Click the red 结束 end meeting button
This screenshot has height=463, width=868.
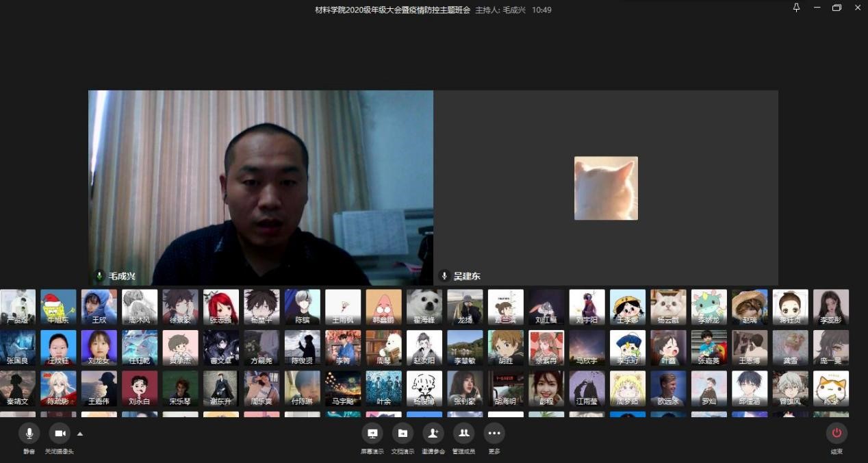tap(837, 434)
